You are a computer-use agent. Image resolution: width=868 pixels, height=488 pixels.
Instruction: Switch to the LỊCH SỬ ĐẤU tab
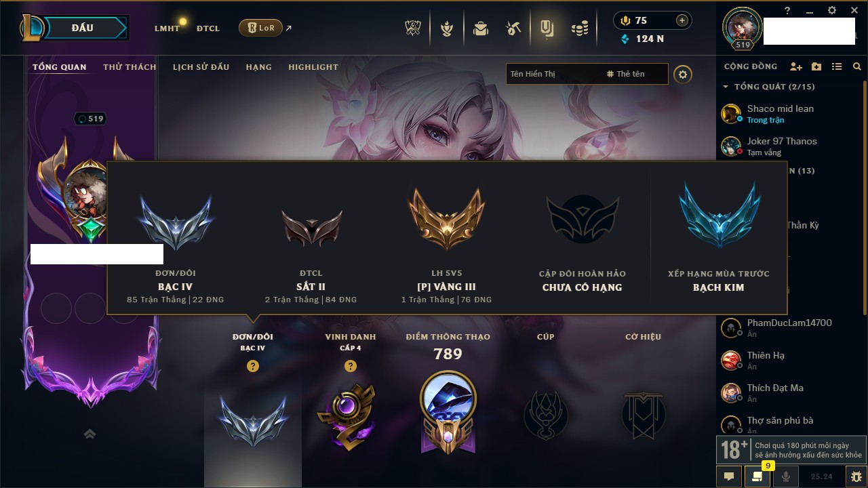pyautogui.click(x=201, y=67)
